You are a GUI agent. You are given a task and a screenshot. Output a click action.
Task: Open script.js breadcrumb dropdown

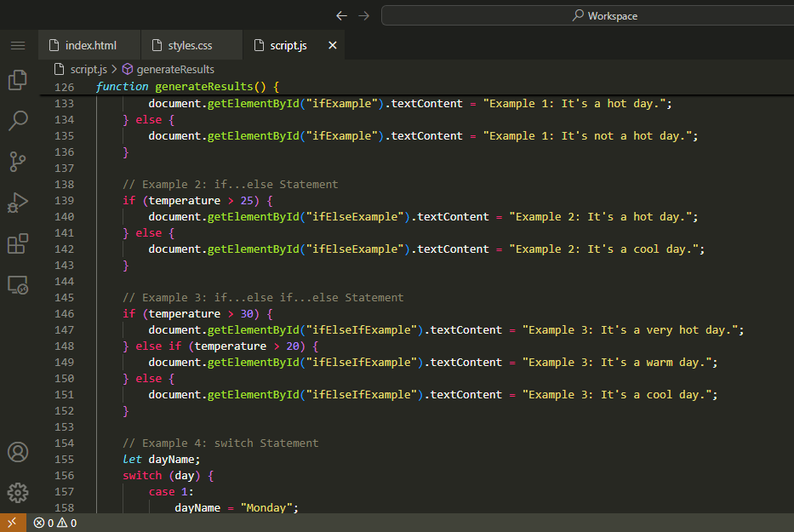point(88,69)
